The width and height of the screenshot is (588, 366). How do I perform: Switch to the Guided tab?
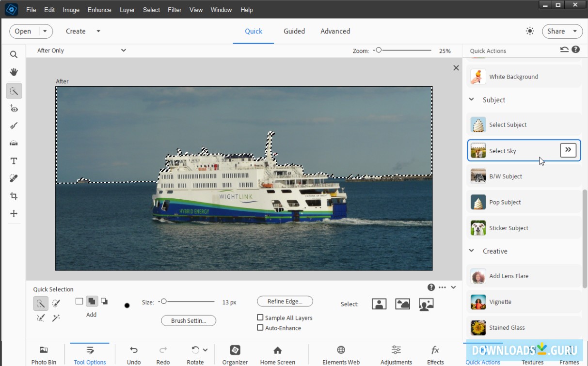pos(294,31)
